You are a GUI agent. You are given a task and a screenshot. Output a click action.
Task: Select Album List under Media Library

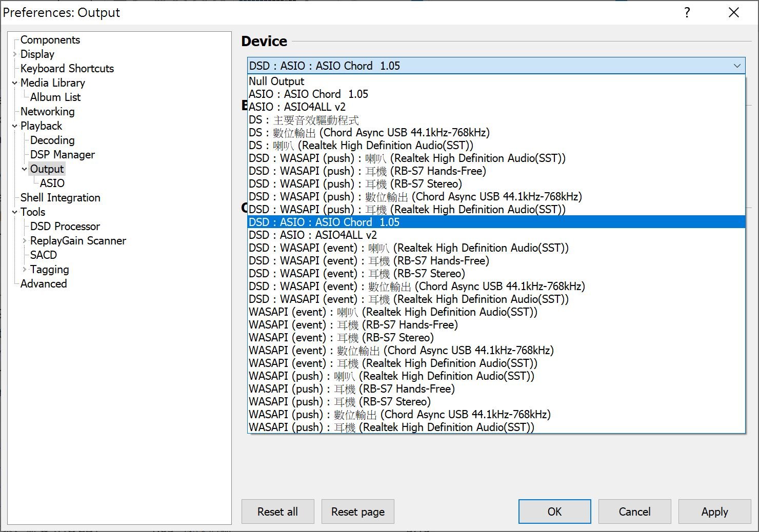pyautogui.click(x=55, y=97)
